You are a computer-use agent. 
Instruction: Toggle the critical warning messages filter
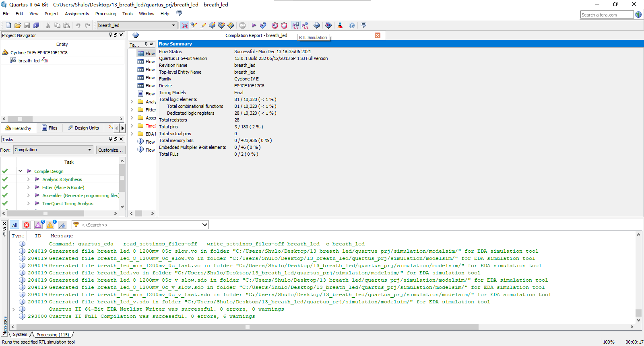39,224
